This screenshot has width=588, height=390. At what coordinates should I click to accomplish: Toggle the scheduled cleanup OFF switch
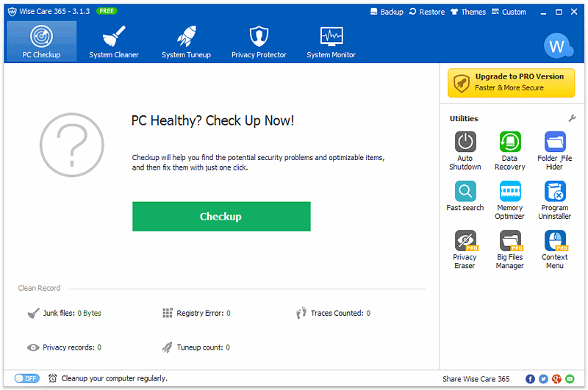pos(27,378)
